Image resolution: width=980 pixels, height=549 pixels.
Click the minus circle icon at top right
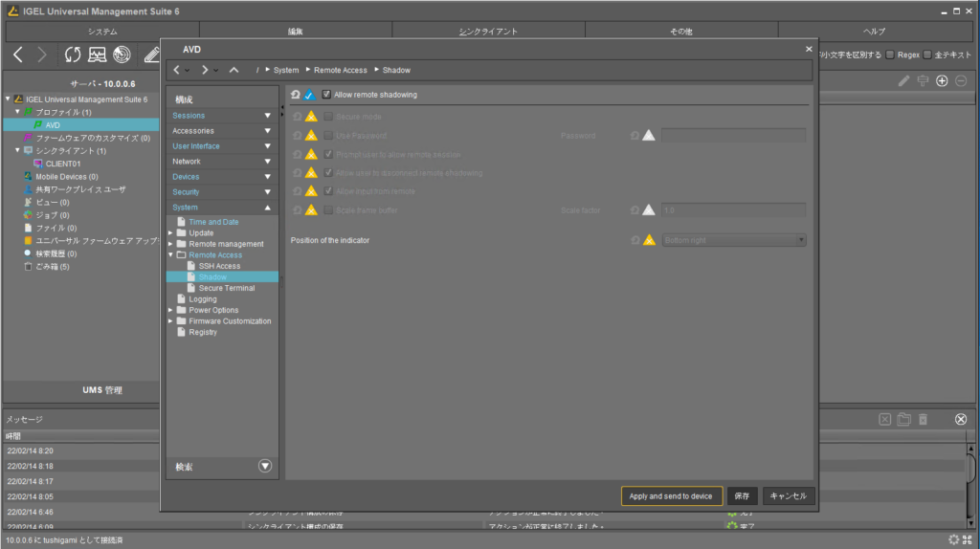[961, 80]
